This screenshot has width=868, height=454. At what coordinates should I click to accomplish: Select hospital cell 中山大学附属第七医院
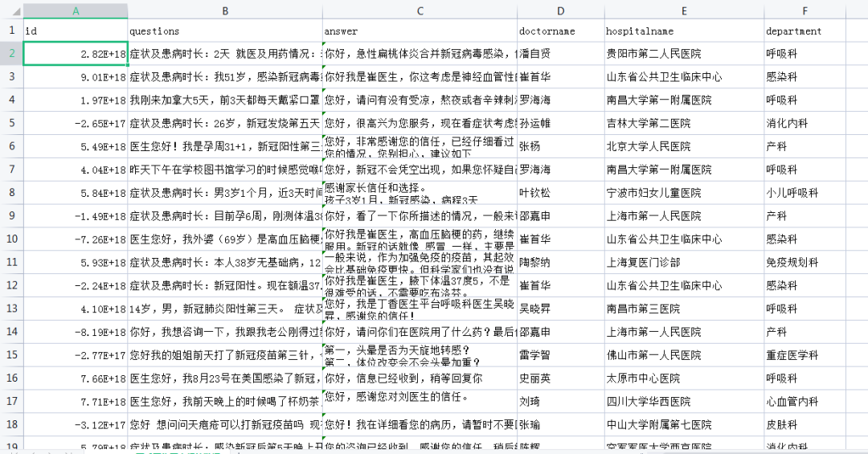pyautogui.click(x=684, y=424)
